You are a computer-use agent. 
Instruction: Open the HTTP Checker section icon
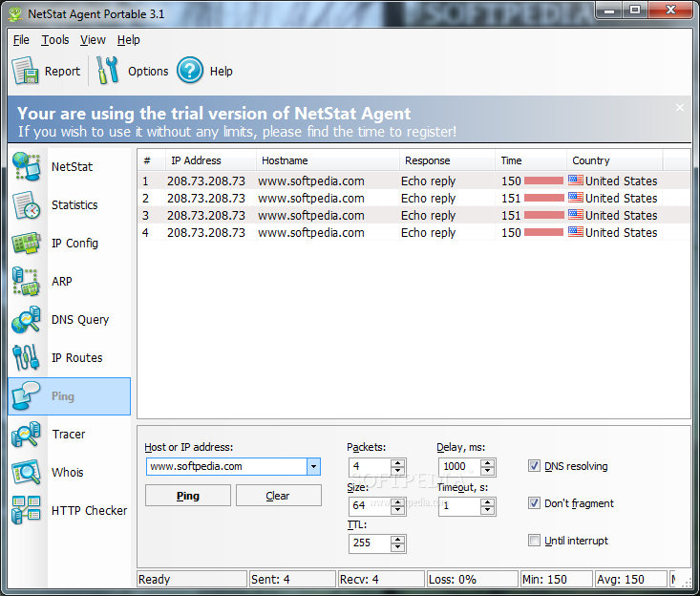click(27, 510)
